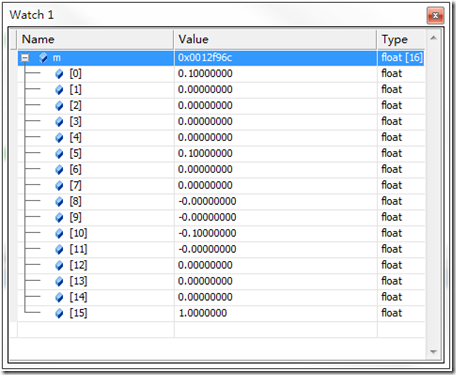Click the value 0.00000000 of element [3]
This screenshot has height=375, width=456.
[x=205, y=122]
